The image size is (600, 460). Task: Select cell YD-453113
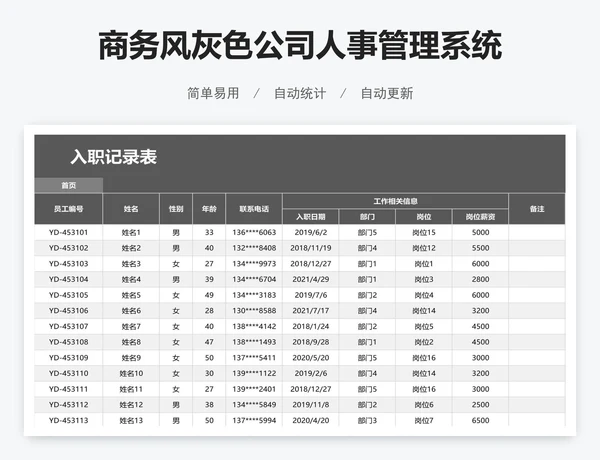pos(68,420)
